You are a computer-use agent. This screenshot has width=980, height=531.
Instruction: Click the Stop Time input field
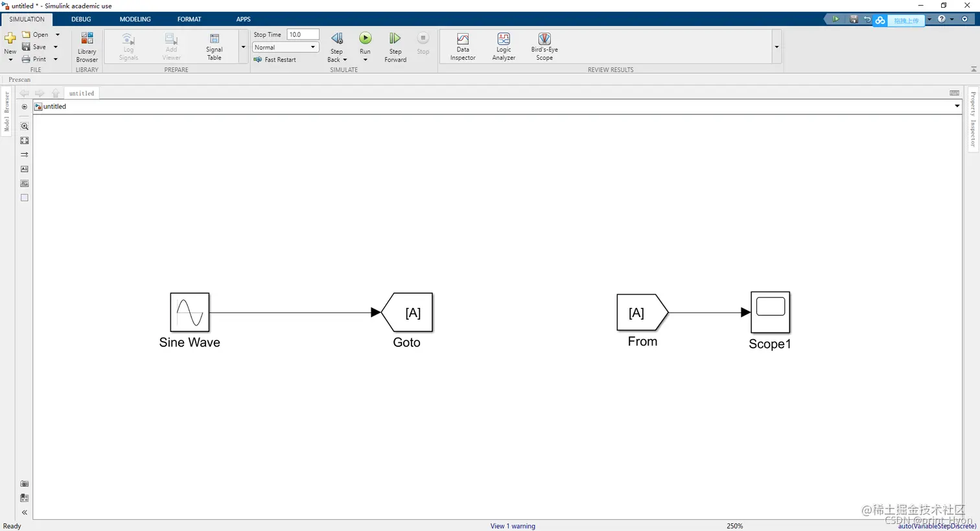click(303, 34)
